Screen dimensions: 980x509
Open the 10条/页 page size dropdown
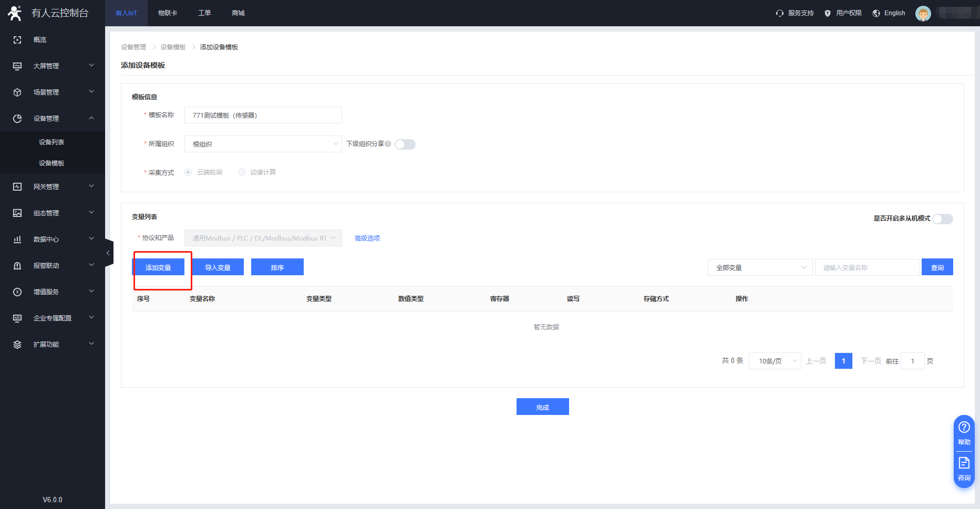[x=775, y=361]
